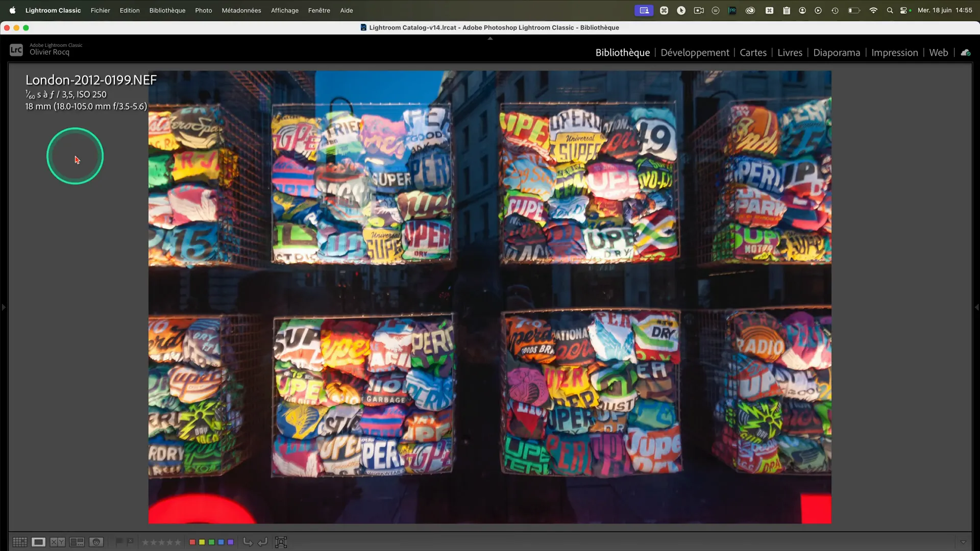Image resolution: width=980 pixels, height=551 pixels.
Task: Click the Olivier Rocq identity name
Action: coord(50,52)
